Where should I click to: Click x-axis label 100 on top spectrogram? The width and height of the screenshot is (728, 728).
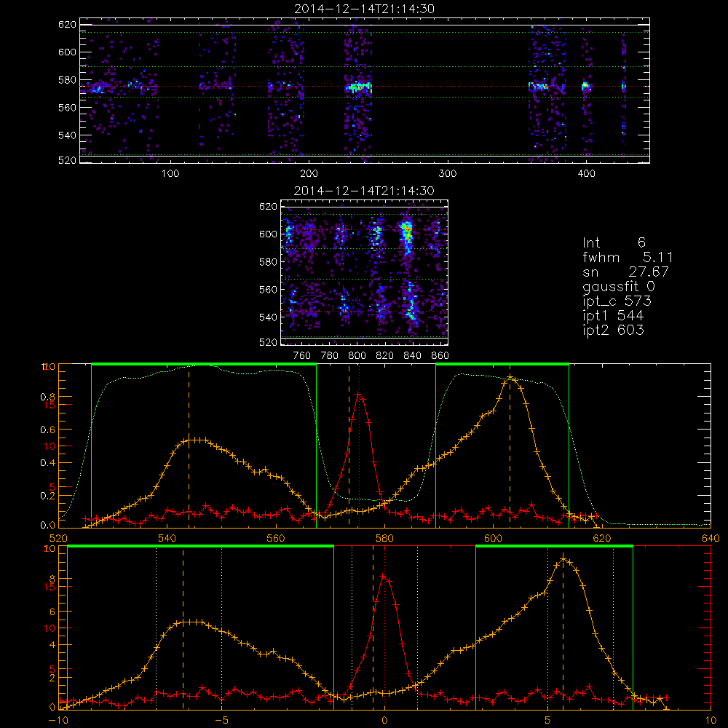pyautogui.click(x=170, y=173)
